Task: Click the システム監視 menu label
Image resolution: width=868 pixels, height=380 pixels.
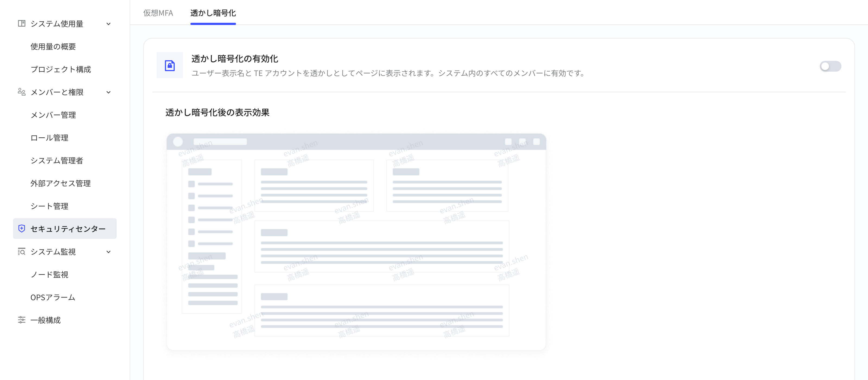Action: (x=53, y=252)
